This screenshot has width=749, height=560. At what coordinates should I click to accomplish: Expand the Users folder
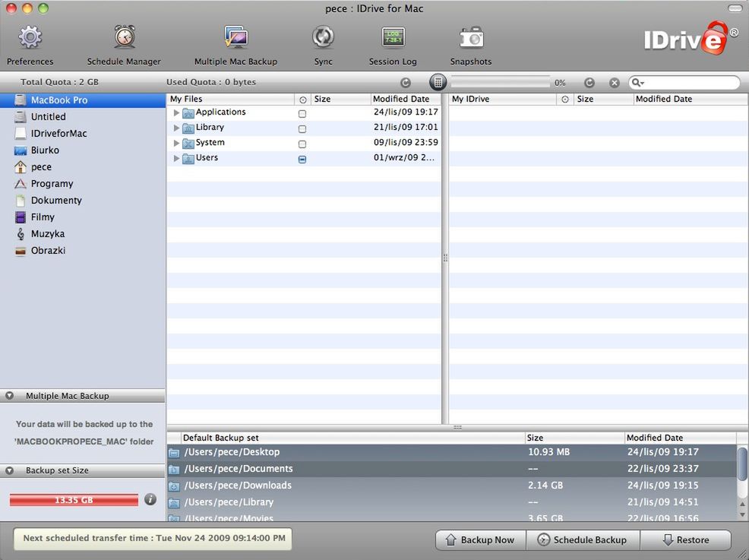[176, 158]
